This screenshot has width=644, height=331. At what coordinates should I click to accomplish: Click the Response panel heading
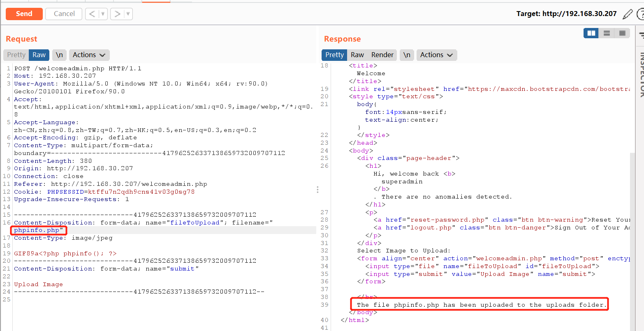[342, 39]
